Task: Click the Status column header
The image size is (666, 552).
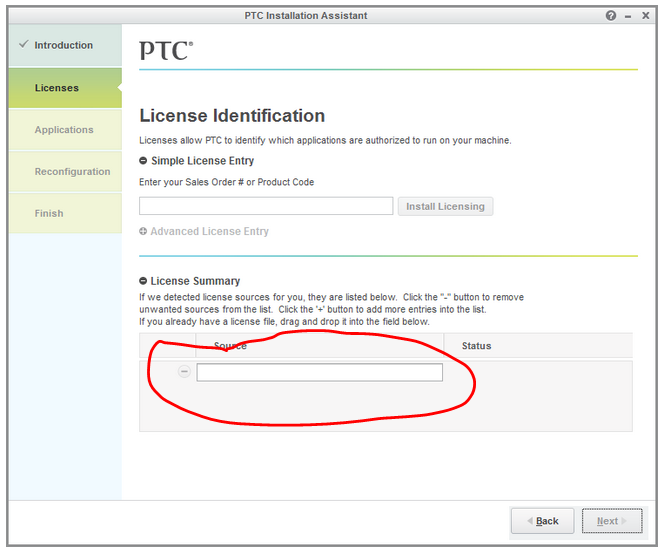Action: [x=538, y=345]
